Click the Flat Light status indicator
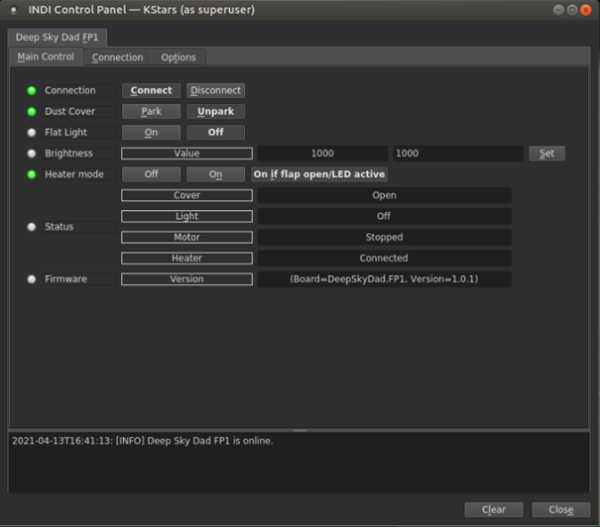Viewport: 600px width, 527px height. 31,133
